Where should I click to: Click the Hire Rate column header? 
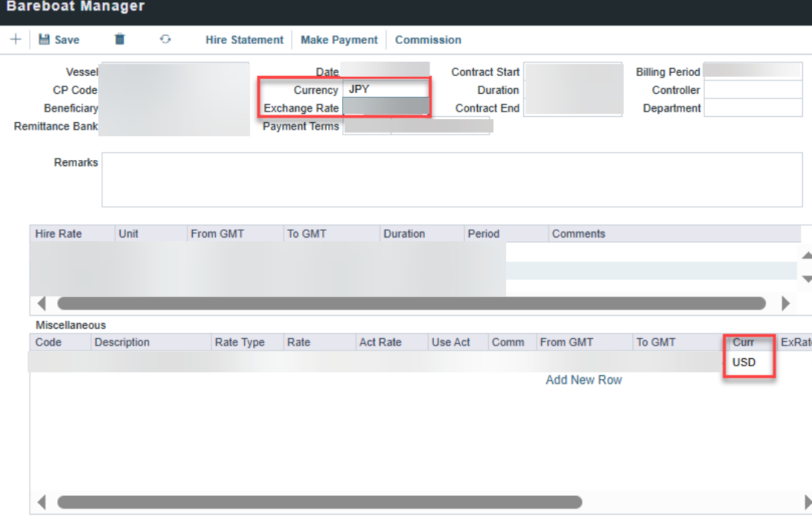59,234
